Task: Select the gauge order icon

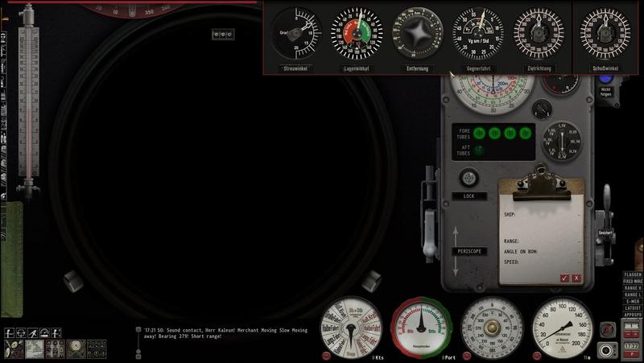Action: [x=44, y=332]
